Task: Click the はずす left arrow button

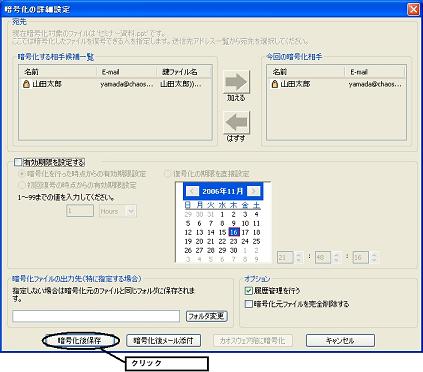Action: pos(236,122)
